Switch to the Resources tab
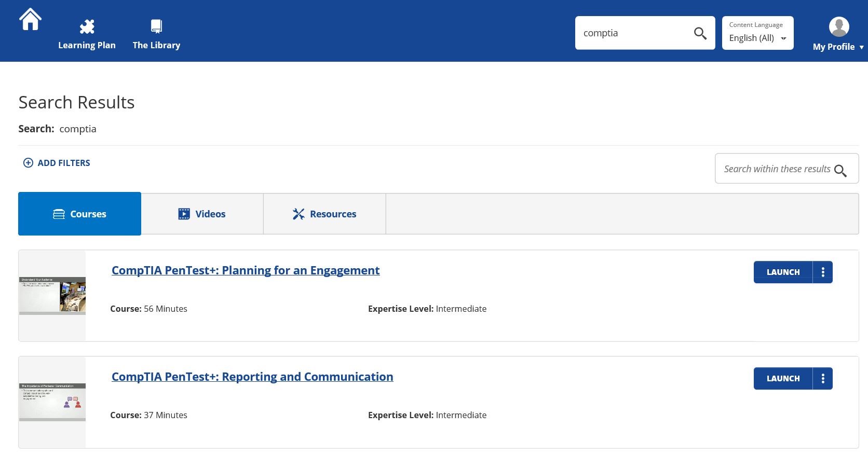The height and width of the screenshot is (456, 868). pyautogui.click(x=324, y=214)
